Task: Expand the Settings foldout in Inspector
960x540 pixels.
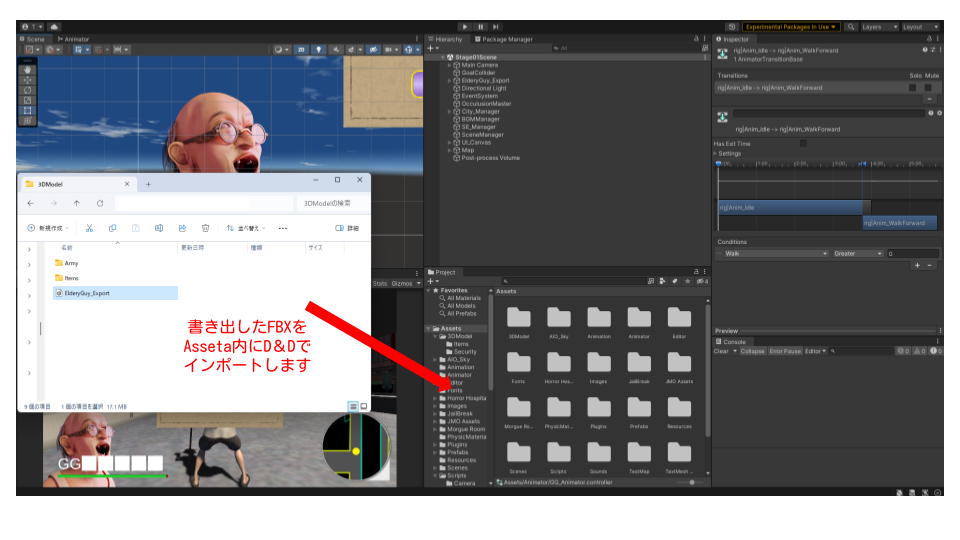Action: [x=730, y=153]
